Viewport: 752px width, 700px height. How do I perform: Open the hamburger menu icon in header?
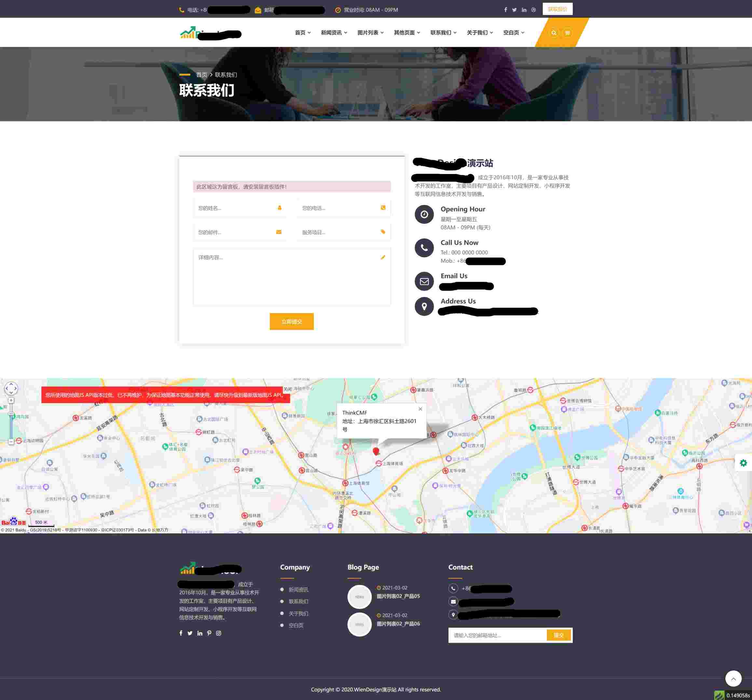point(567,33)
